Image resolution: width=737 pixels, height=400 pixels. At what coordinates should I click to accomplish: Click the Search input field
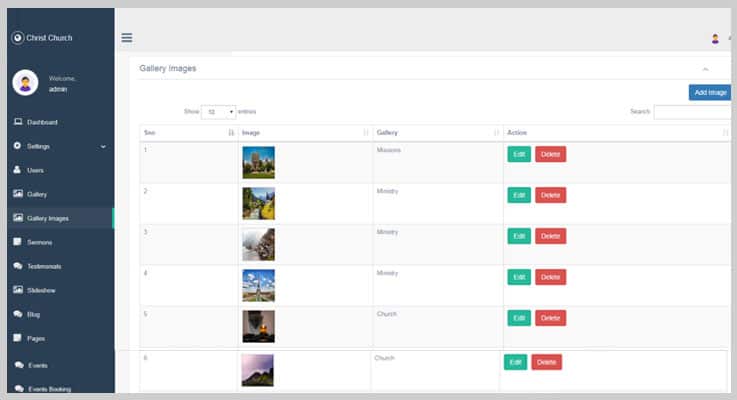coord(692,112)
